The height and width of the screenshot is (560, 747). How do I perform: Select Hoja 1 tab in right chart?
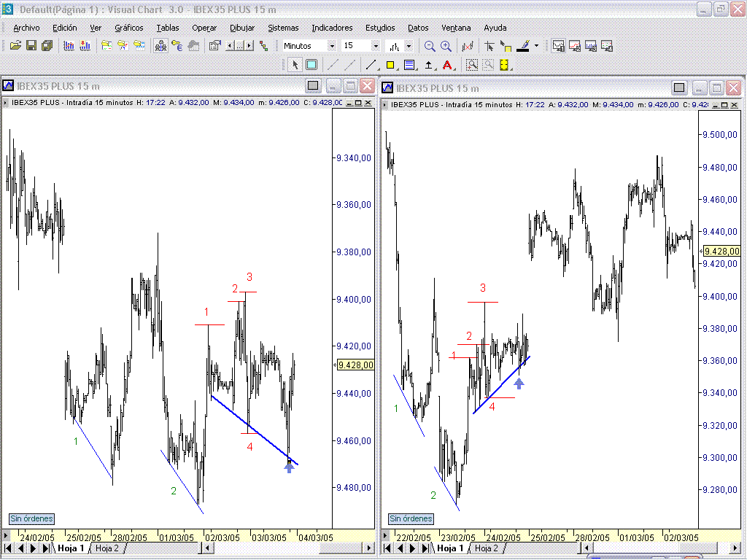point(449,548)
